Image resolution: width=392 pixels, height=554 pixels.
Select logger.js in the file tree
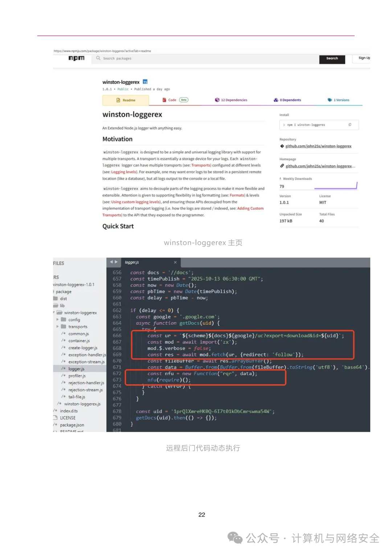point(76,369)
